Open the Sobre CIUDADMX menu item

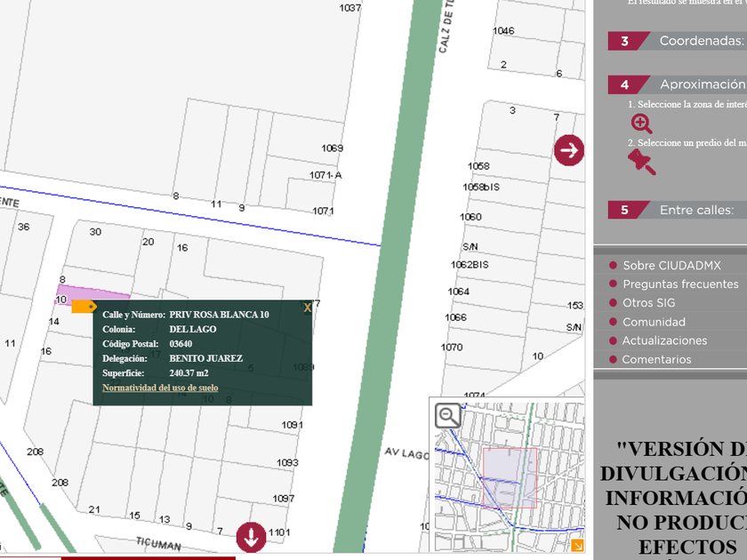(x=671, y=265)
